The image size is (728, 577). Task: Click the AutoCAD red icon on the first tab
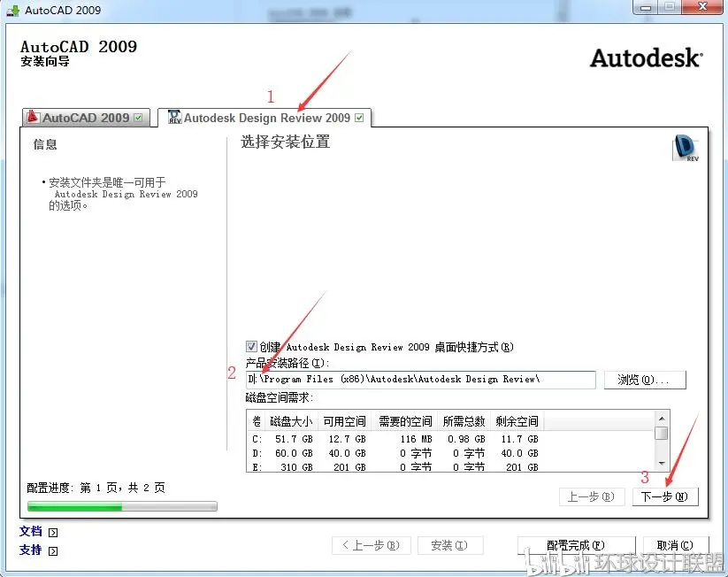coord(33,116)
